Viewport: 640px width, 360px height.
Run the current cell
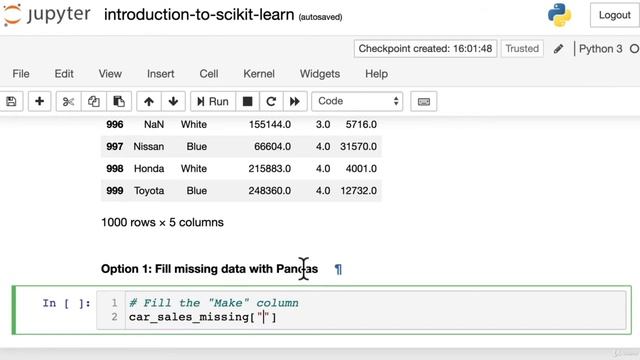pos(213,101)
